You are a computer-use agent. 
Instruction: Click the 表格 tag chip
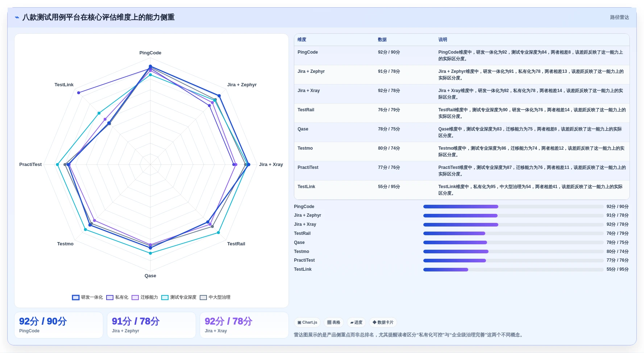333,322
